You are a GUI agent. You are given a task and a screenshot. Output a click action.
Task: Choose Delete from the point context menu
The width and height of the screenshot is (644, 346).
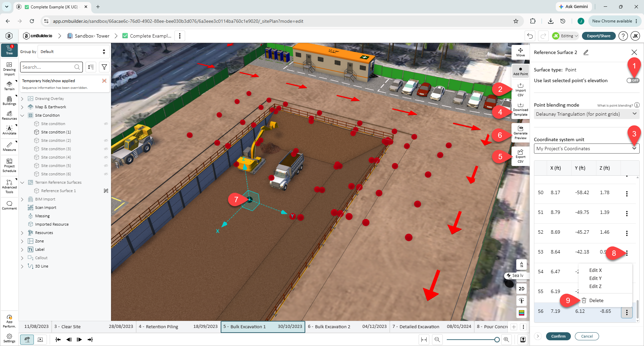596,300
